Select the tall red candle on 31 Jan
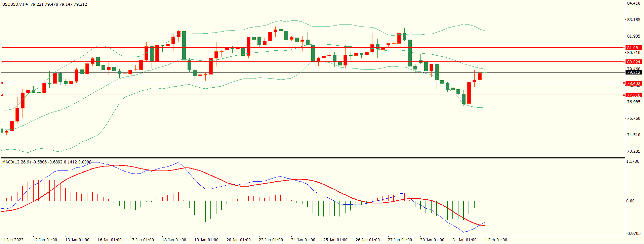The image size is (644, 244). pyautogui.click(x=469, y=93)
